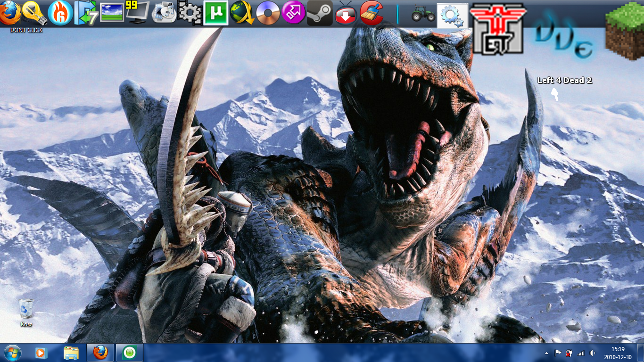Open Action Center flag in tray
644x362 pixels.
click(558, 353)
